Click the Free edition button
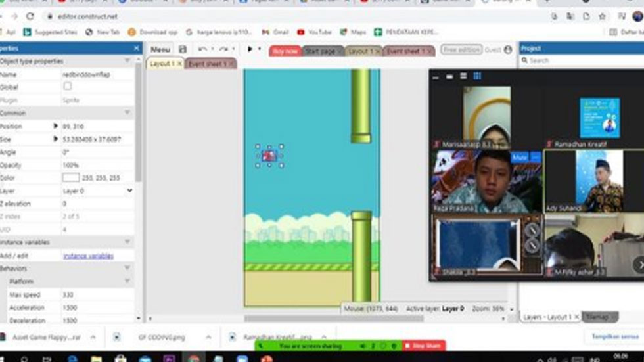Viewport: 644px width, 362px height. (461, 49)
